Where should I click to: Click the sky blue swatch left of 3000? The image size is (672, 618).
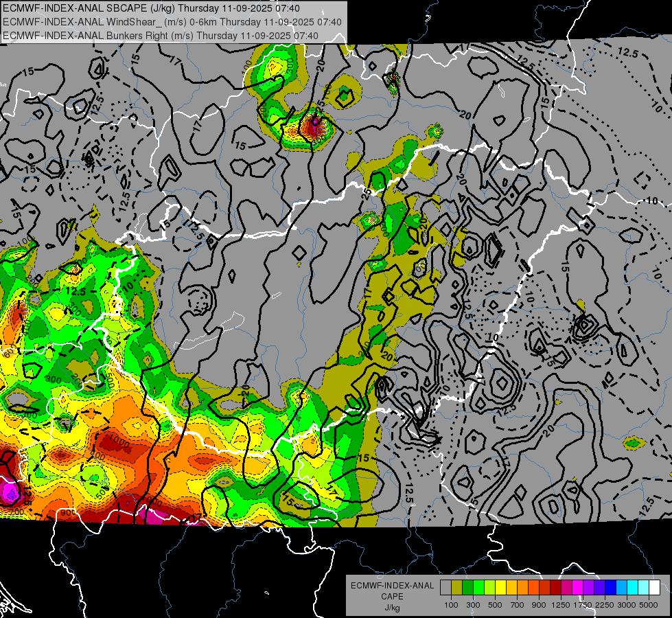(621, 588)
